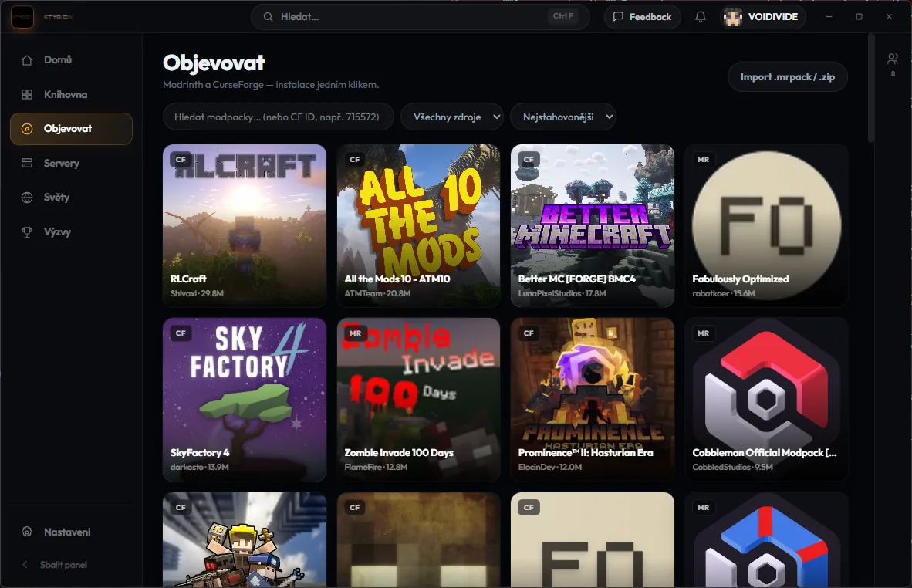Open the Fabulously Optimized modpack card
The width and height of the screenshot is (912, 588).
[x=767, y=225]
